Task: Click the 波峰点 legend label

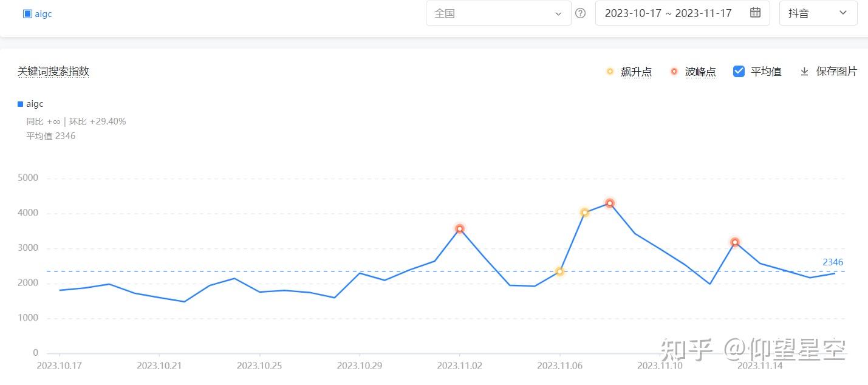Action: pyautogui.click(x=700, y=72)
